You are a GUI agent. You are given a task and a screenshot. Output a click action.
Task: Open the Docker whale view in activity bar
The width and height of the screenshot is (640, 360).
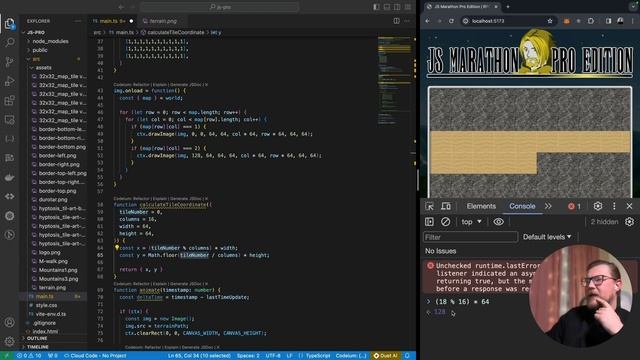pyautogui.click(x=9, y=177)
